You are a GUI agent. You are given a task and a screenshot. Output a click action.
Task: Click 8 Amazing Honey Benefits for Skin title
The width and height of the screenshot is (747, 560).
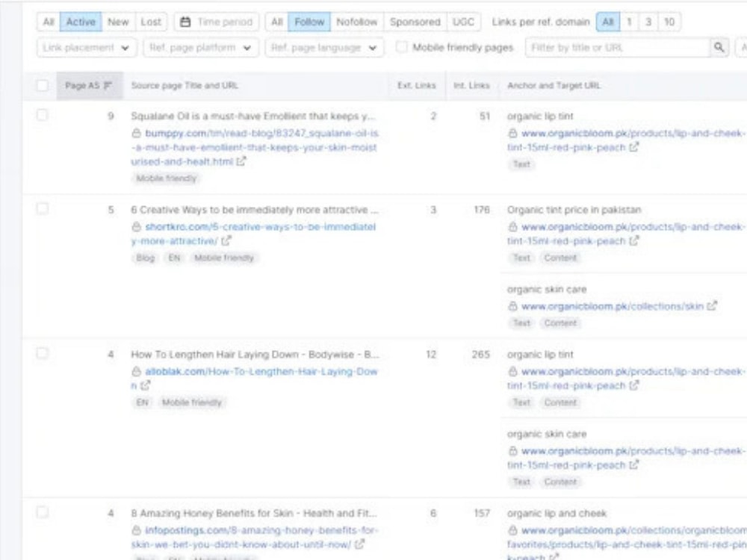pos(254,514)
